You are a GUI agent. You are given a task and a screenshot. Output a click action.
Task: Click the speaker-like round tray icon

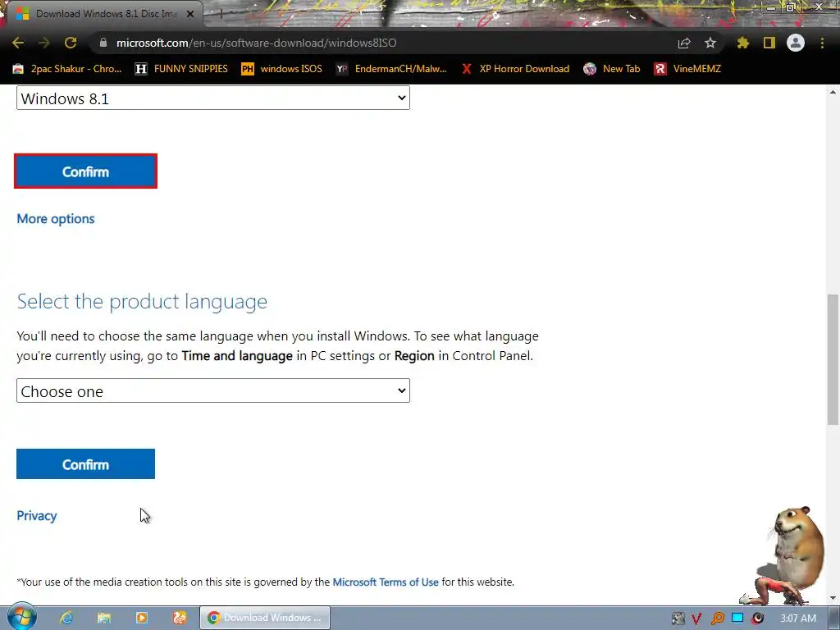(x=757, y=619)
